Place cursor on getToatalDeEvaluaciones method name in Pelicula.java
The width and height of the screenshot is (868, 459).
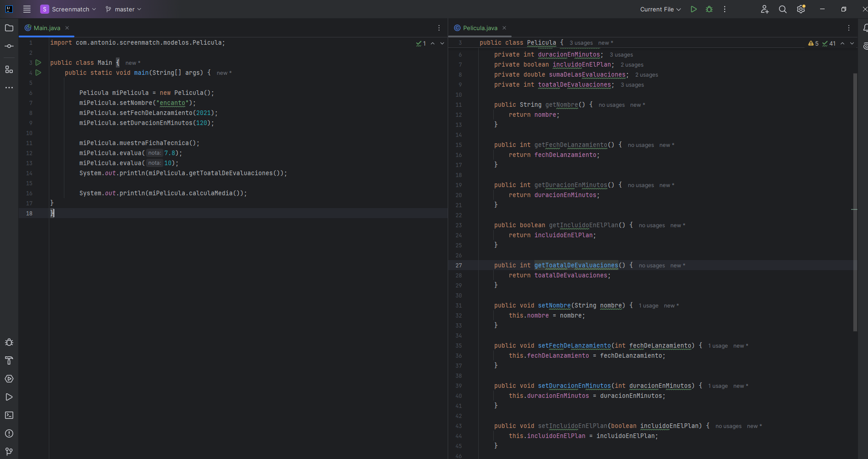576,265
